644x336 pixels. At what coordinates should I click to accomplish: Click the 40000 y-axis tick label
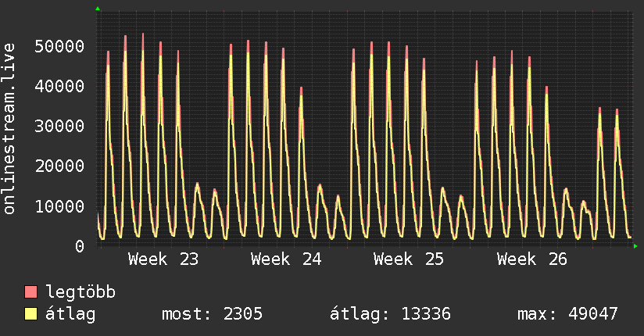coord(59,86)
